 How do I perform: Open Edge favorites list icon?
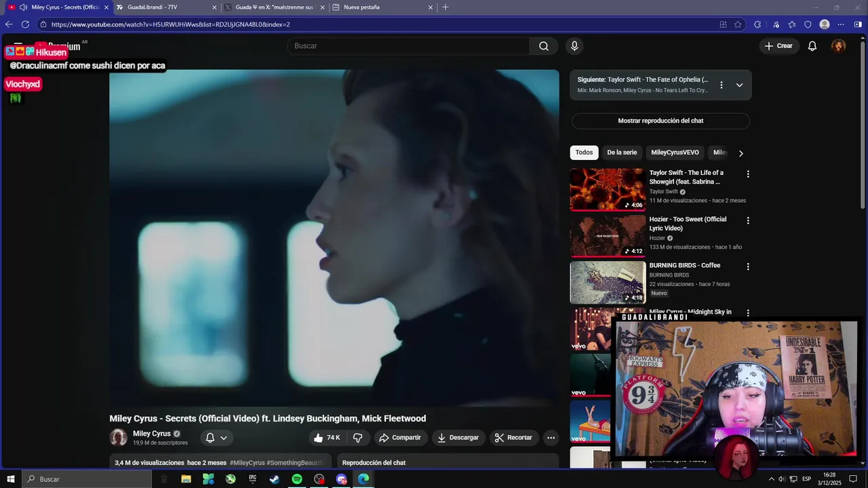[x=792, y=24]
